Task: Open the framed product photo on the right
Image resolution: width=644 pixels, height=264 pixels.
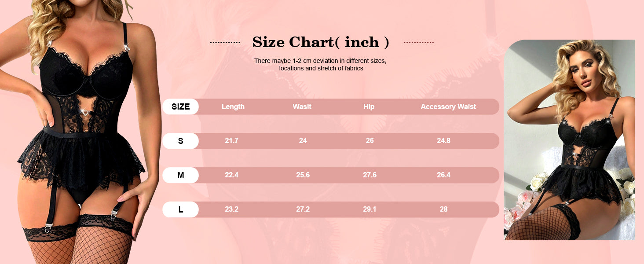Action: (x=569, y=140)
